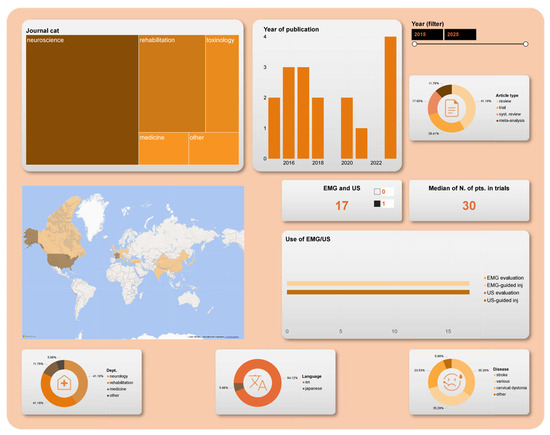Select the rehabilitation treemap block
Image resolution: width=550 pixels, height=435 pixels.
(172, 83)
